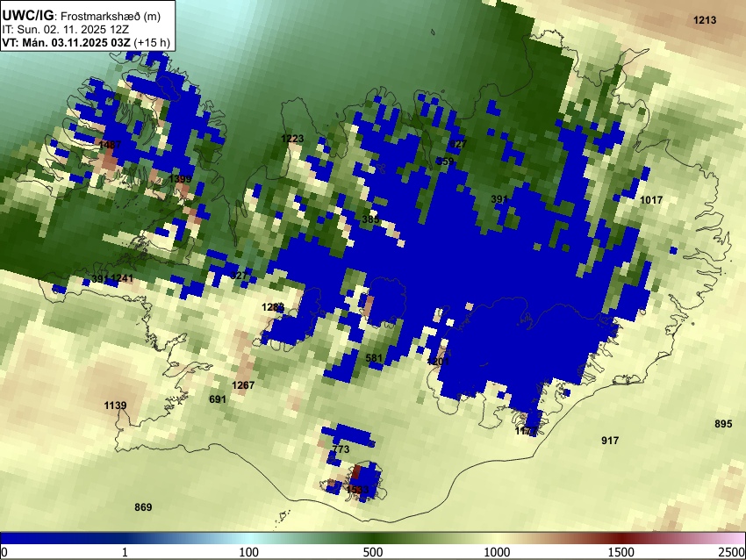
Task: Click the map value 1288
Action: pos(273,307)
